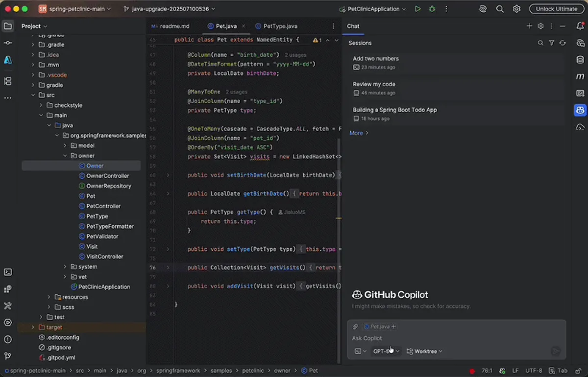This screenshot has width=588, height=377.
Task: Open the GPT-5 model selector dropdown
Action: pos(386,351)
